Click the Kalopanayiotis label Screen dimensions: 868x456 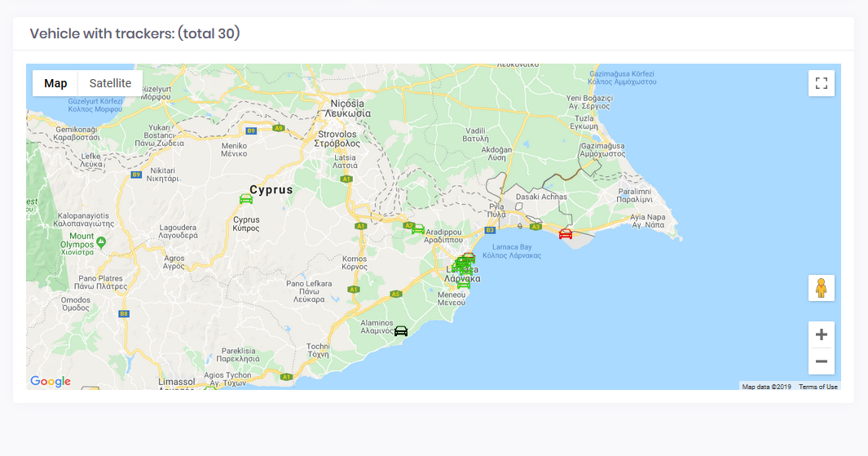click(x=84, y=220)
